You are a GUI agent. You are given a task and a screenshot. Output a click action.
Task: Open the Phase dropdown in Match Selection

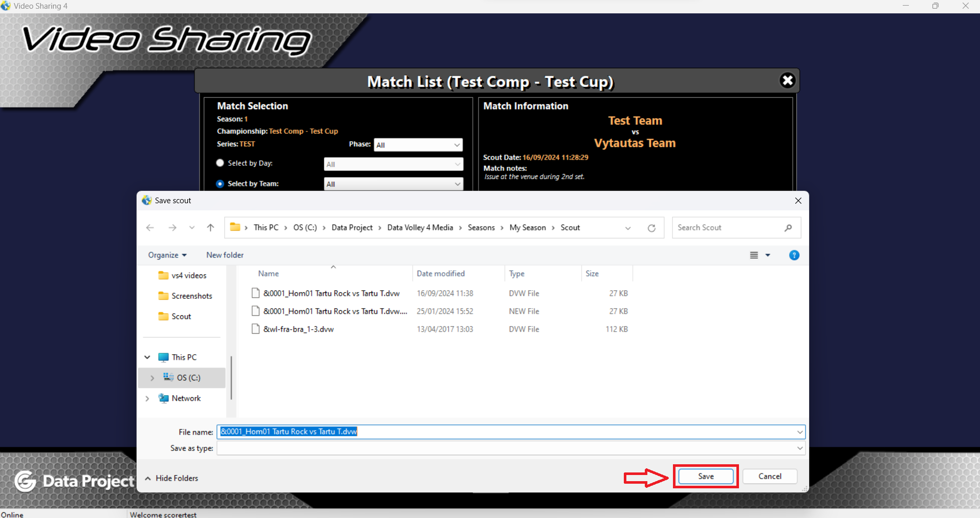[418, 145]
